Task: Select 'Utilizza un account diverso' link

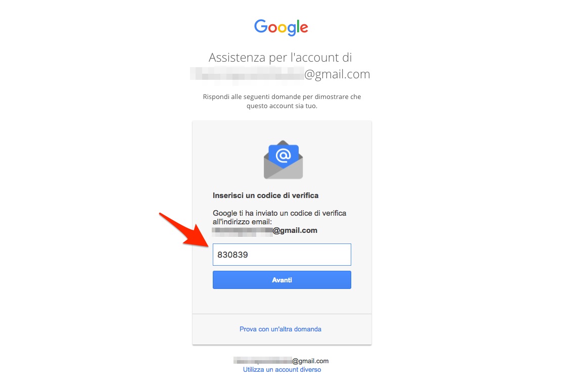Action: coord(282,369)
